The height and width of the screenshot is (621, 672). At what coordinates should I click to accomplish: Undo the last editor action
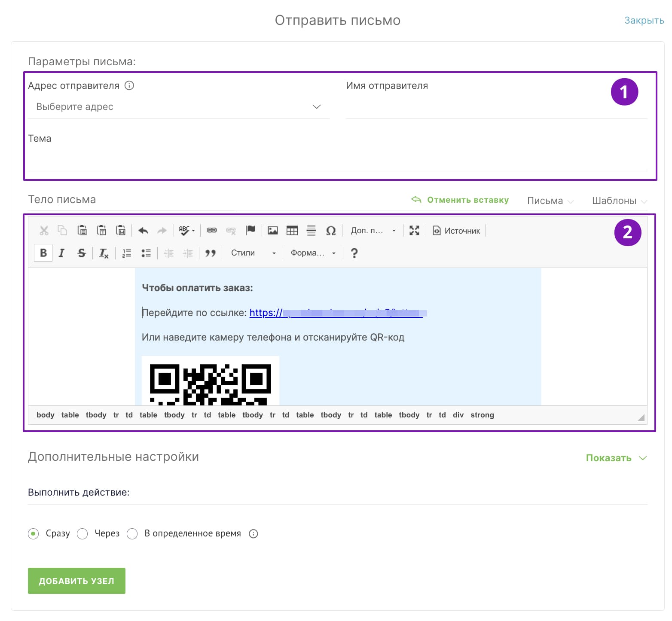[x=143, y=231]
